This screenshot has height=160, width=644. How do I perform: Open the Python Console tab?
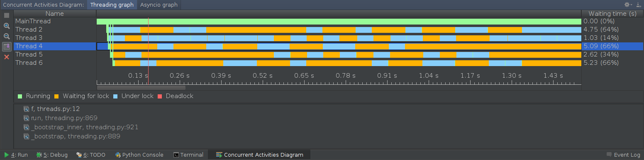tap(139, 155)
